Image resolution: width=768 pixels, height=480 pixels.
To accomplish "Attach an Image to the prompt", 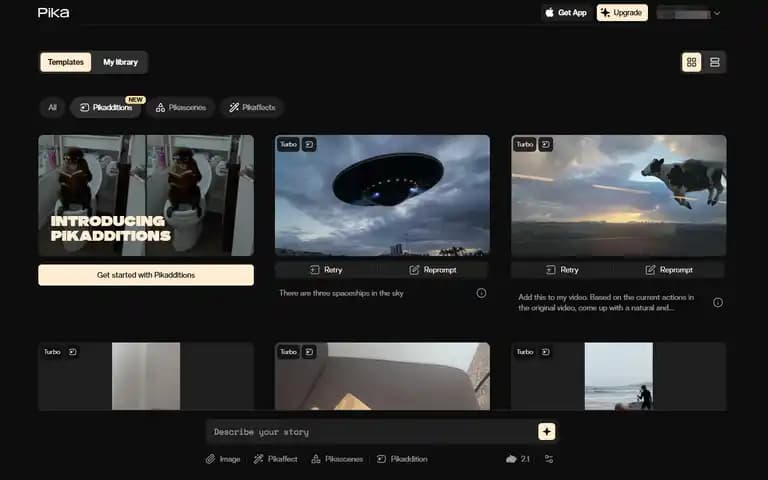I will tap(223, 459).
